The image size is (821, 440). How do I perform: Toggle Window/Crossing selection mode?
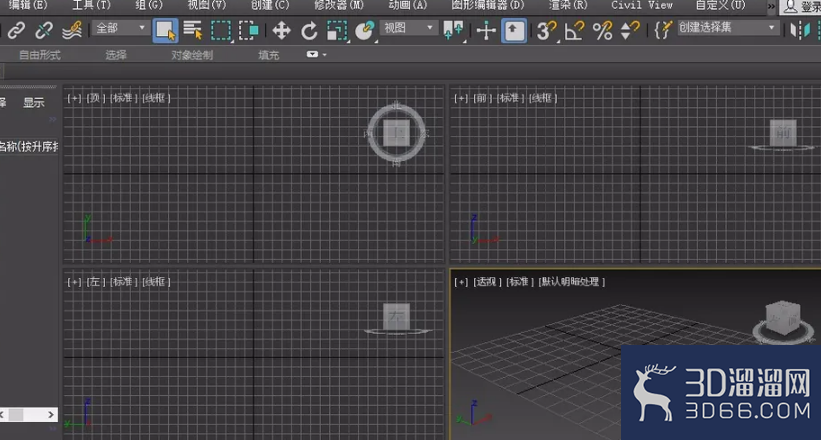249,30
